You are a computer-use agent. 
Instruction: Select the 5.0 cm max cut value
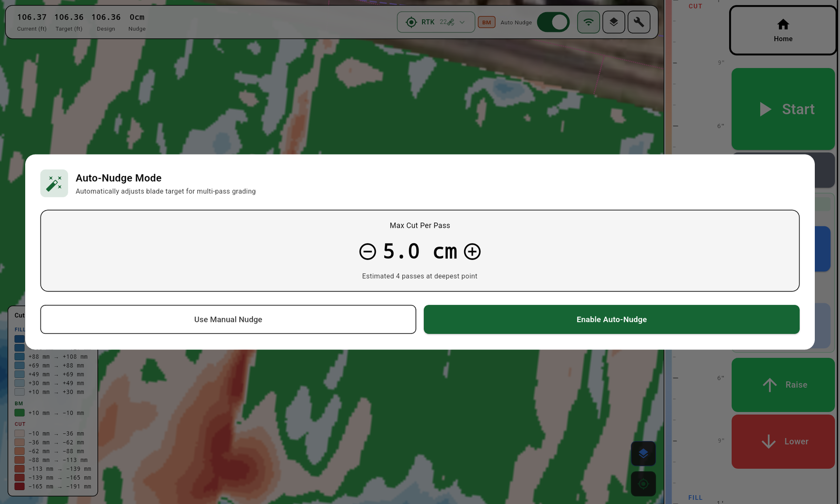(420, 251)
